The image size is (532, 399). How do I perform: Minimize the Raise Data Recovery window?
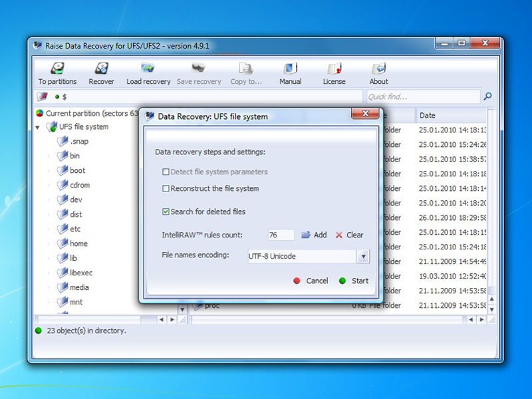click(x=445, y=43)
